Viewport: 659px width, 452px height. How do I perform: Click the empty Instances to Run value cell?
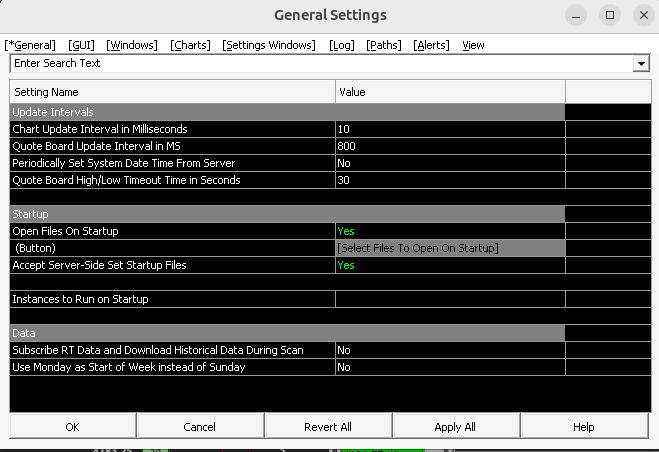451,299
